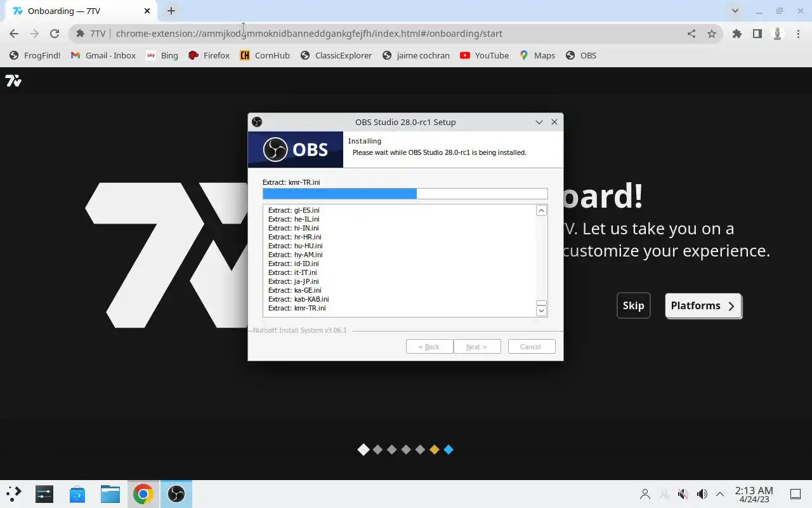Viewport: 812px width, 508px height.
Task: Click 'Extract: he-IL.ini' in the log
Action: 294,219
